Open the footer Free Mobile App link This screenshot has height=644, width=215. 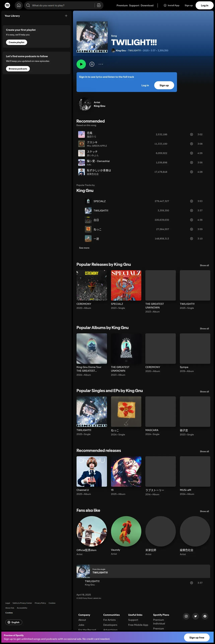pyautogui.click(x=138, y=625)
